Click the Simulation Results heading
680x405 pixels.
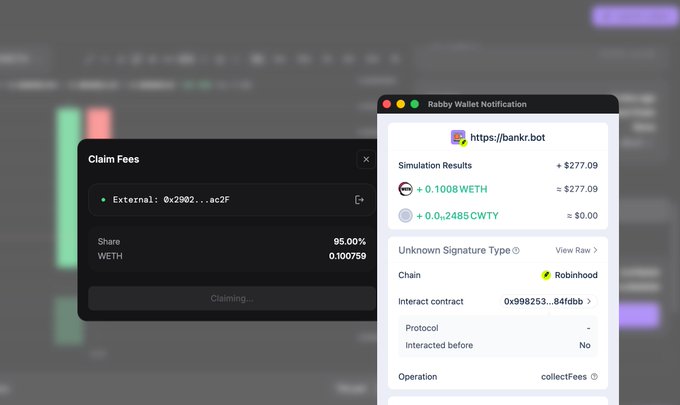point(435,165)
